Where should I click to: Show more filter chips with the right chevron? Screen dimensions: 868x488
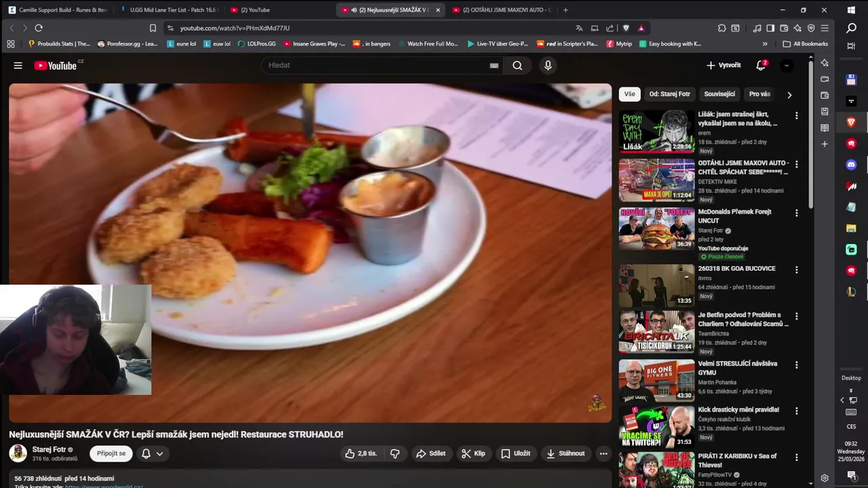click(789, 95)
